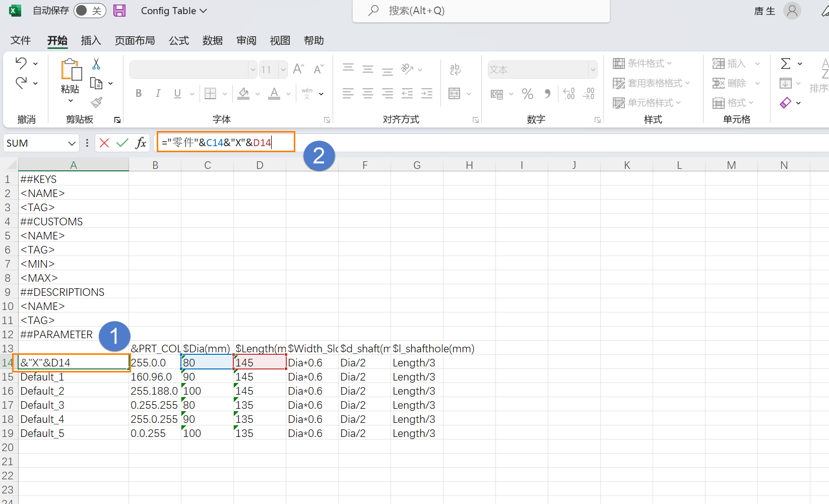The image size is (829, 504).
Task: Click the Cut scissors icon
Action: point(96,64)
